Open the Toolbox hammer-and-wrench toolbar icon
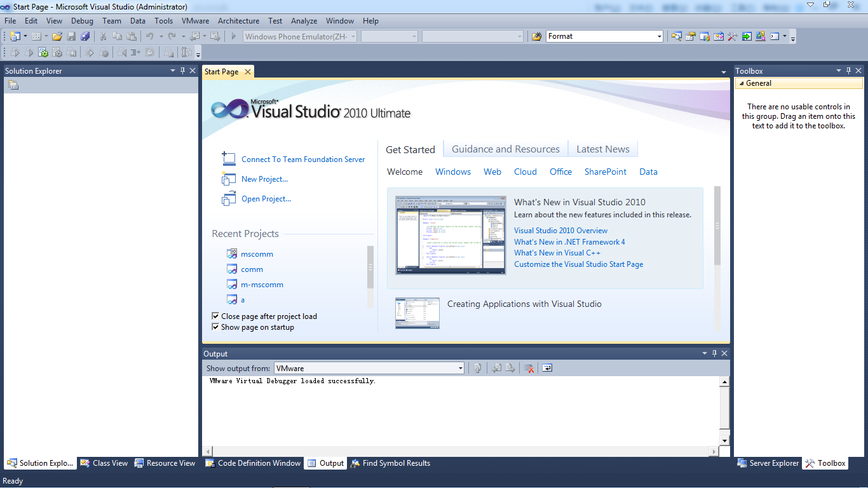Image resolution: width=868 pixels, height=488 pixels. (732, 36)
